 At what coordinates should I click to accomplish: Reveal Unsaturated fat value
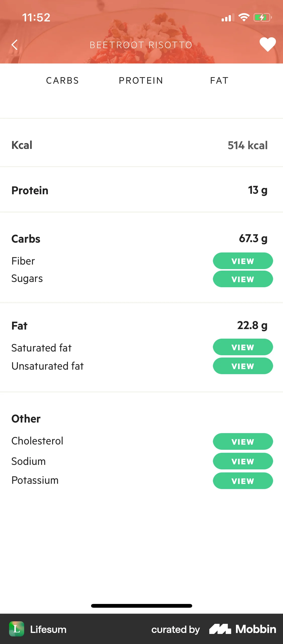pyautogui.click(x=243, y=366)
